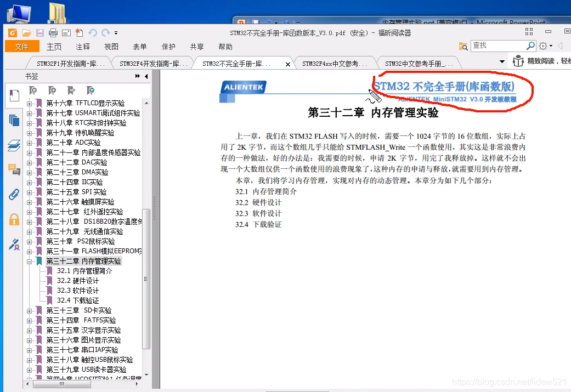Viewport: 571px width, 392px height.
Task: Open the page thumbnails sidebar icon
Action: 14,120
